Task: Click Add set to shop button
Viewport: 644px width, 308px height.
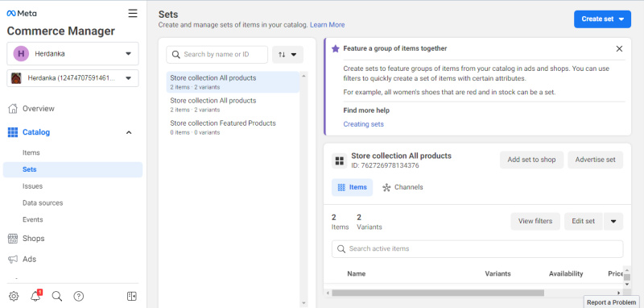Action: tap(531, 160)
